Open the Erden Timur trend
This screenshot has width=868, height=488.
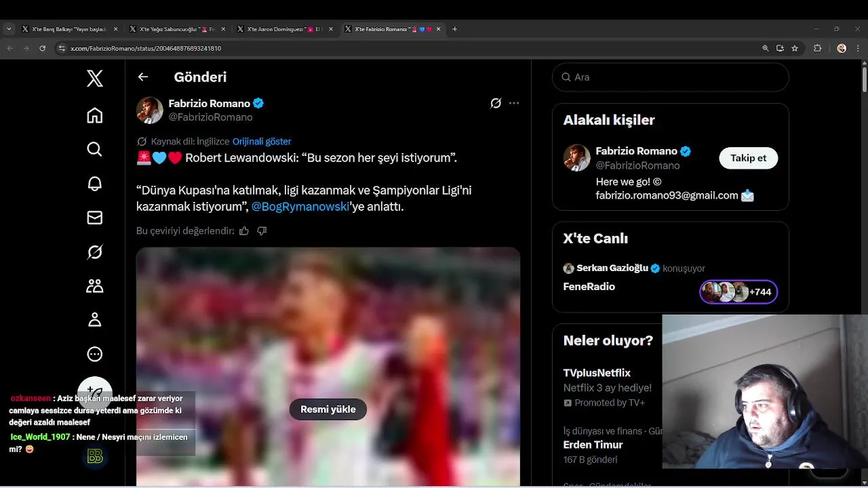[593, 445]
